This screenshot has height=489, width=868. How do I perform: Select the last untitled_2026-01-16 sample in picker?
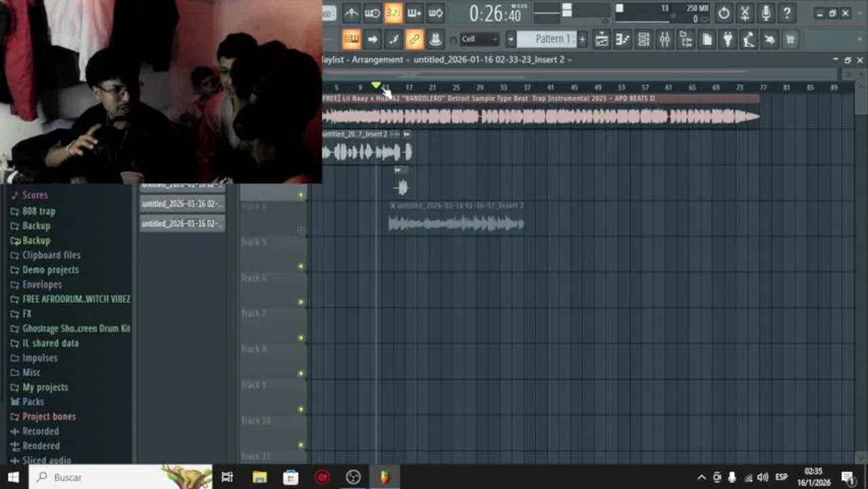pos(182,223)
